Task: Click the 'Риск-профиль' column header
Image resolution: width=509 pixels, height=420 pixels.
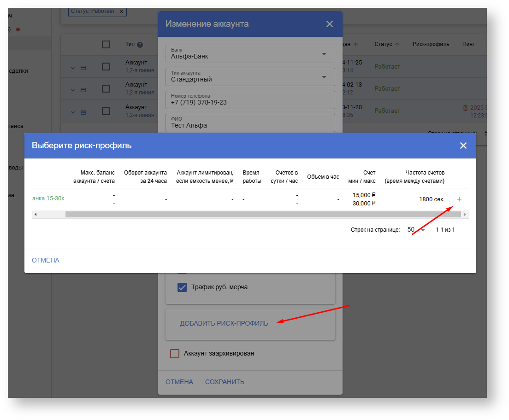Action: click(x=431, y=44)
